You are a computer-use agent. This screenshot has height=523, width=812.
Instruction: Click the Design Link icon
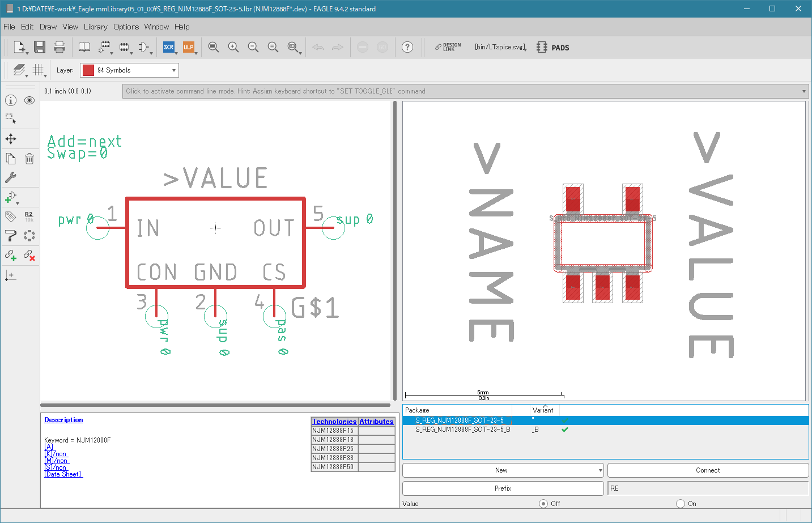[448, 47]
